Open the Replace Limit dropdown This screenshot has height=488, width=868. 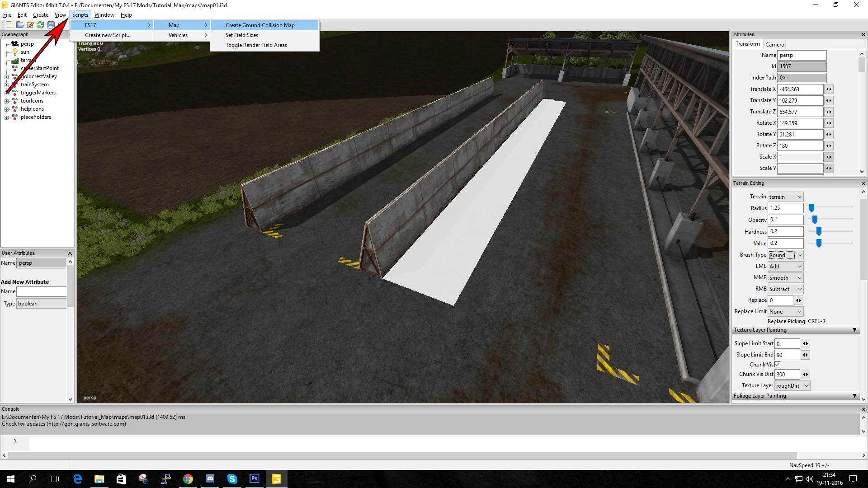coord(785,312)
